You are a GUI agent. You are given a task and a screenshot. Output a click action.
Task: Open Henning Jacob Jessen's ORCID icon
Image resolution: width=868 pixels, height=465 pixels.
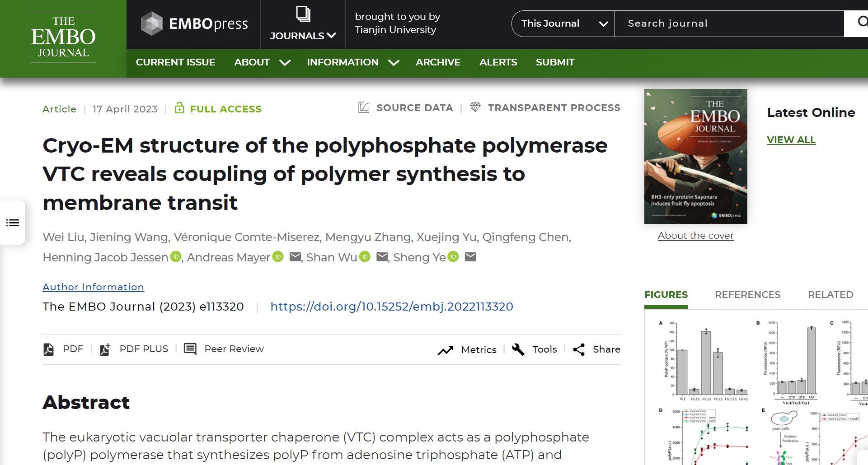pyautogui.click(x=175, y=256)
